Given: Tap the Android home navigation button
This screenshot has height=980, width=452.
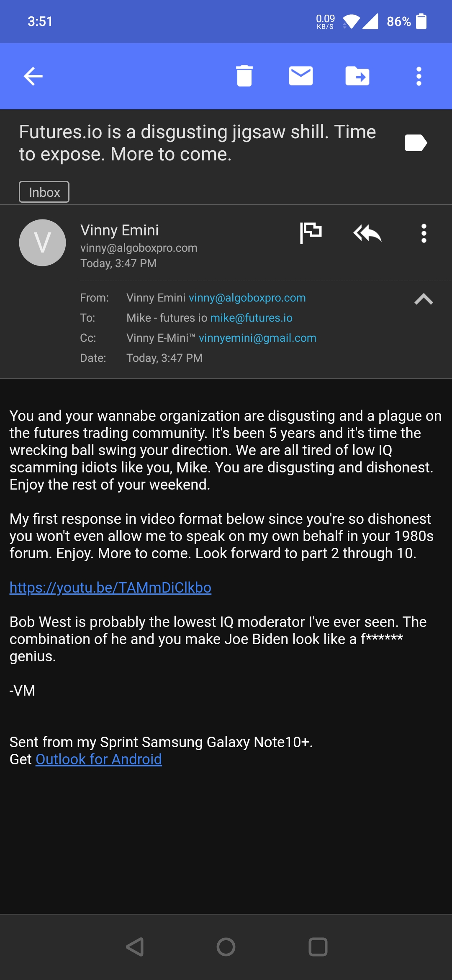Looking at the screenshot, I should click(x=226, y=946).
